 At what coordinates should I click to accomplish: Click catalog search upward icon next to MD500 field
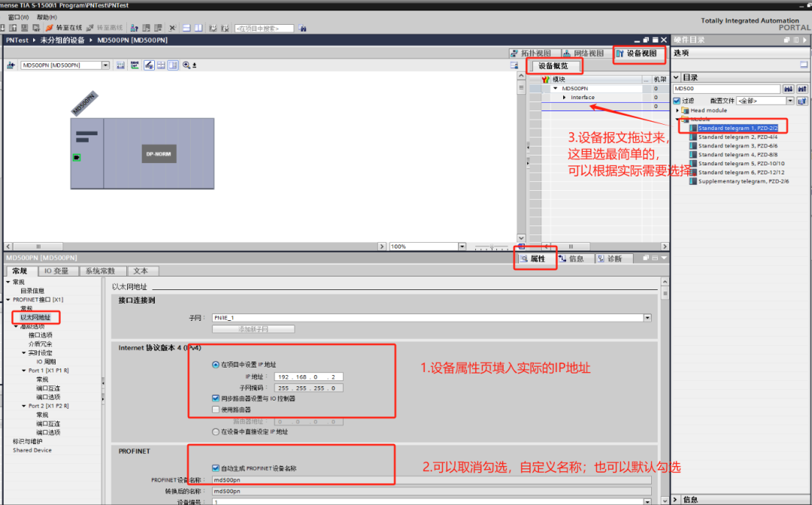tap(802, 89)
